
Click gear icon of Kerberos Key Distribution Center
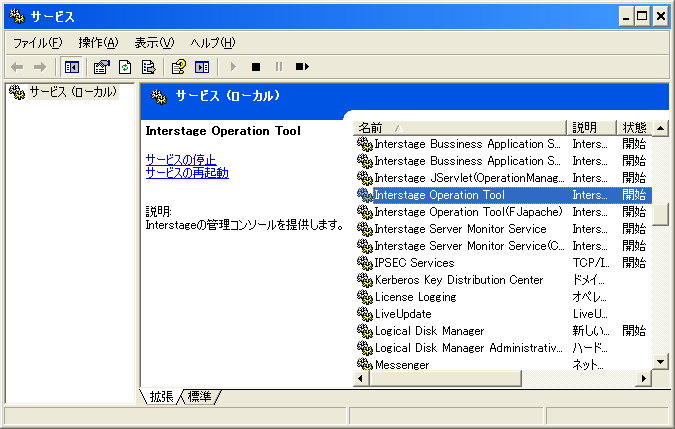point(365,280)
